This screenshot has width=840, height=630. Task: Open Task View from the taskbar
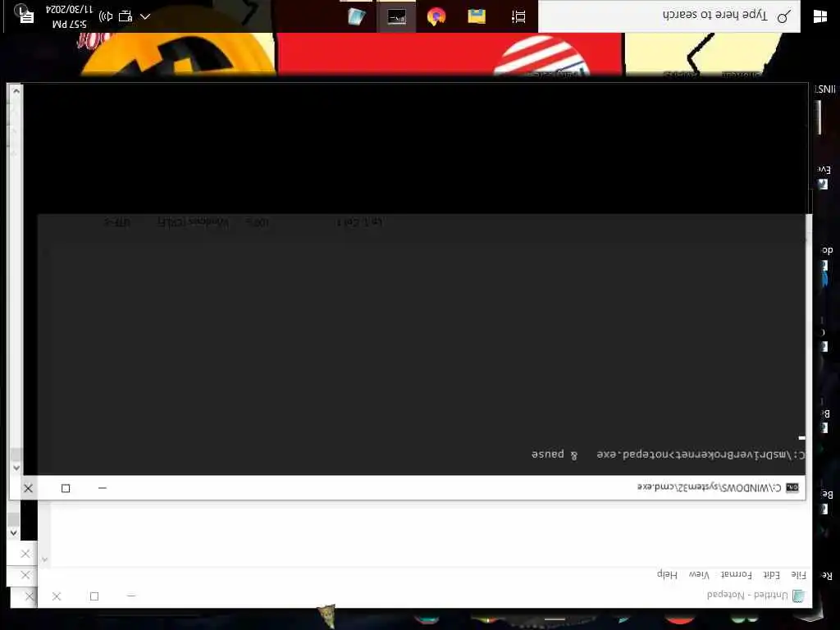[518, 16]
